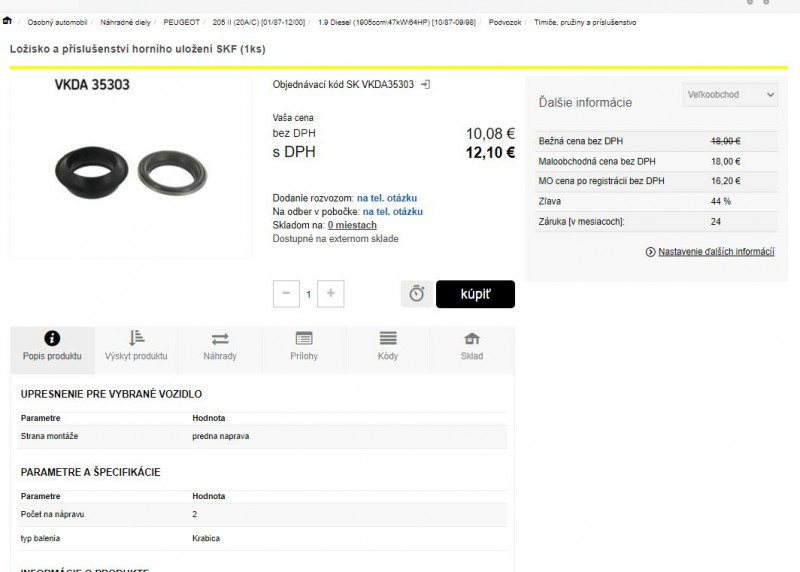Open Náhradné diely breadcrumb link
The height and width of the screenshot is (572, 800).
tap(125, 22)
